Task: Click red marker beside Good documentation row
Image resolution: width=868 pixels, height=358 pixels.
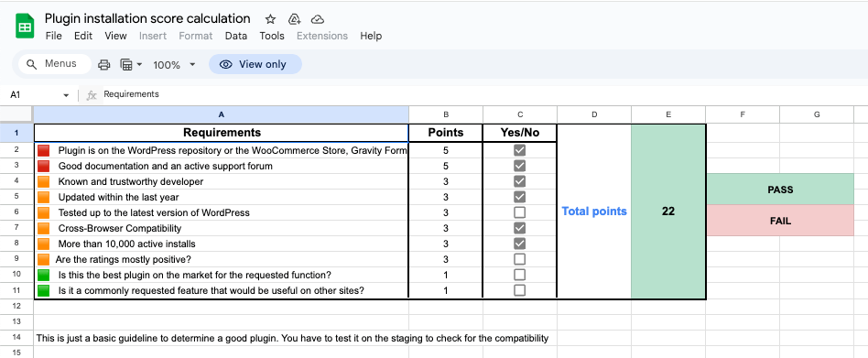Action: [x=44, y=166]
